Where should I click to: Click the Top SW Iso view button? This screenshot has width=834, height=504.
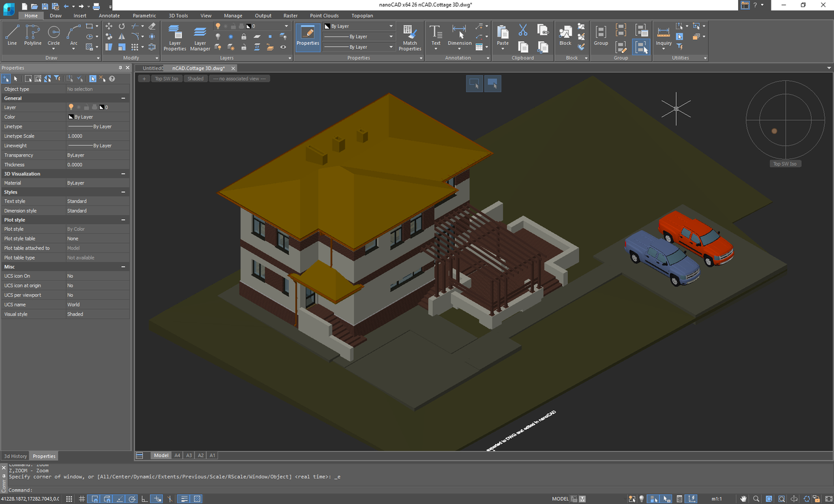[166, 79]
